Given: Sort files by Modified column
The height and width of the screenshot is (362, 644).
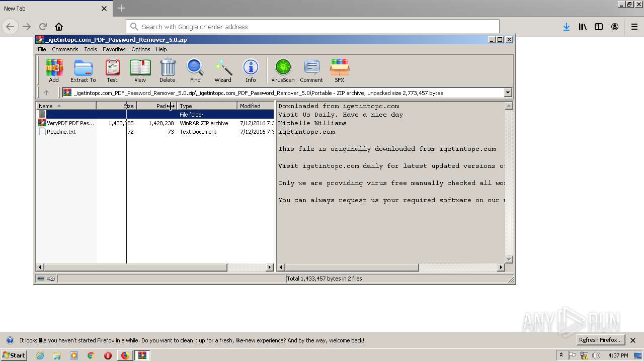Looking at the screenshot, I should point(256,106).
